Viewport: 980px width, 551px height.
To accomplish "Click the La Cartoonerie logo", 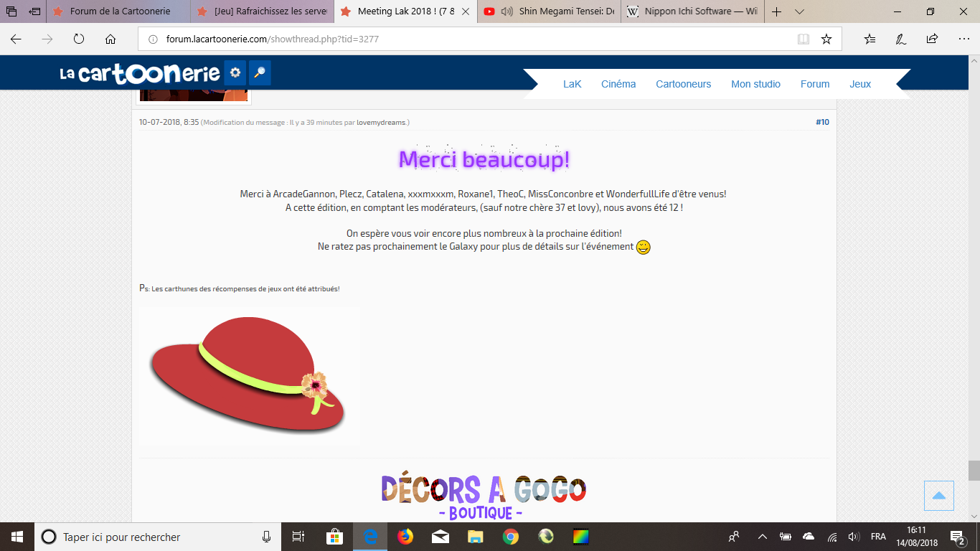I will [x=140, y=72].
